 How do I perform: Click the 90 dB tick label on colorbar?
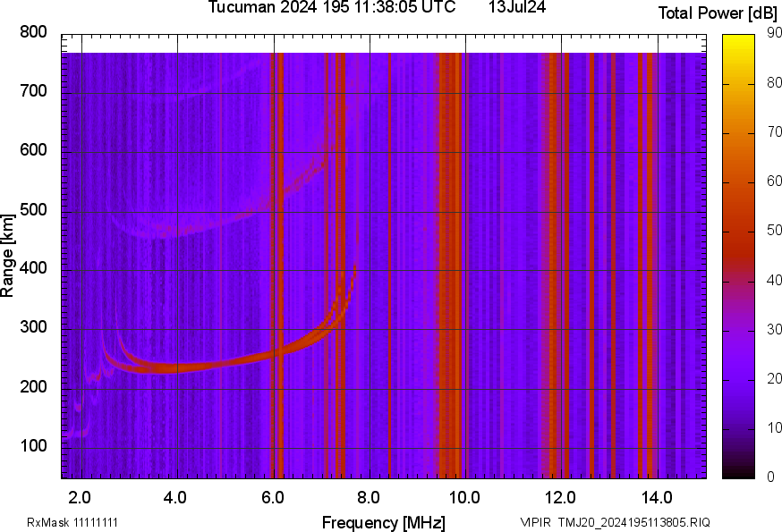pyautogui.click(x=774, y=32)
